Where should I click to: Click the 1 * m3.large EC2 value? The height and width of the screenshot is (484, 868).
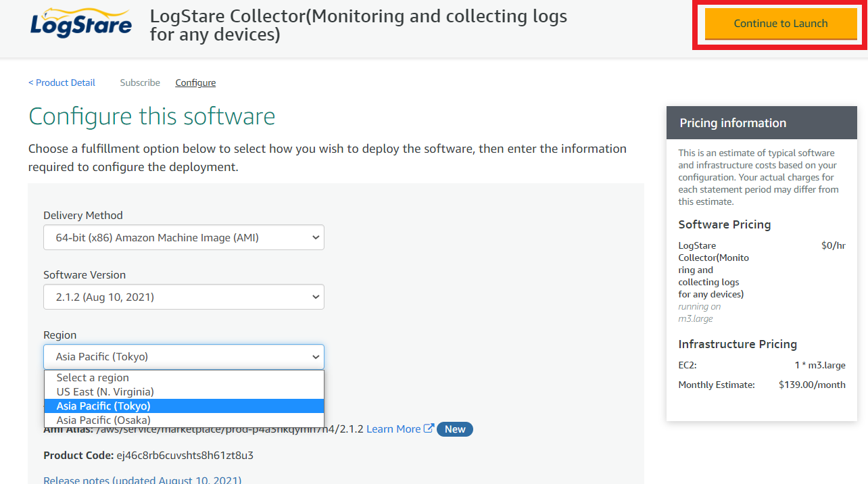tap(820, 365)
